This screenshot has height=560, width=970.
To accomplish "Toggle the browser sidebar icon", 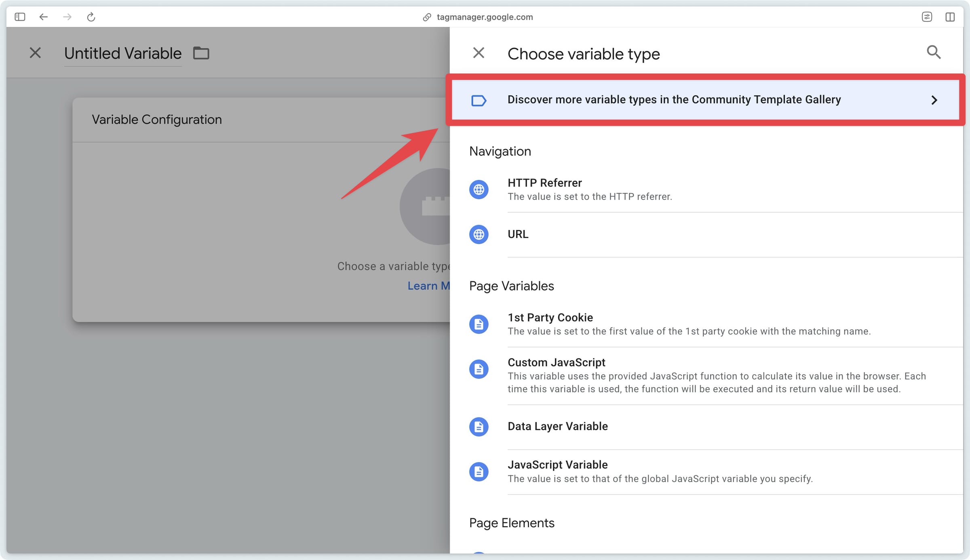I will pos(20,17).
